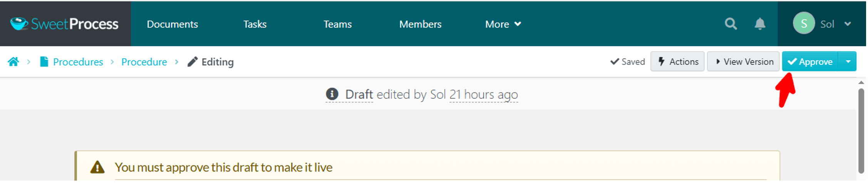Click the Procedures document icon in breadcrumb

(44, 62)
